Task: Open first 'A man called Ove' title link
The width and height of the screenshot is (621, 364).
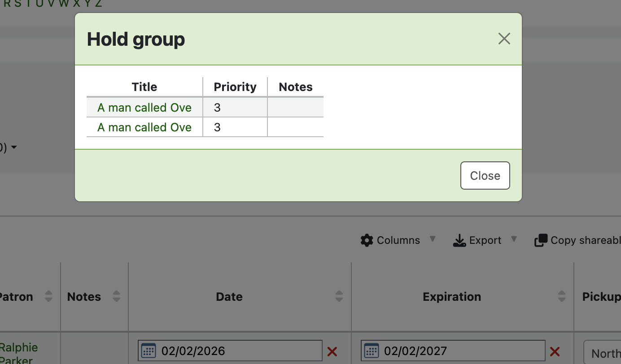Action: coord(144,108)
